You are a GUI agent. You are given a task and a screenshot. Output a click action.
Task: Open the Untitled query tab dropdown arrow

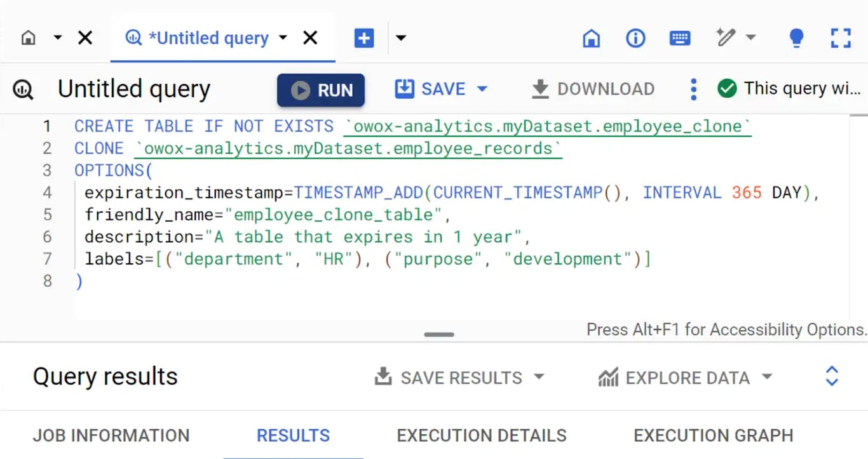coord(283,38)
